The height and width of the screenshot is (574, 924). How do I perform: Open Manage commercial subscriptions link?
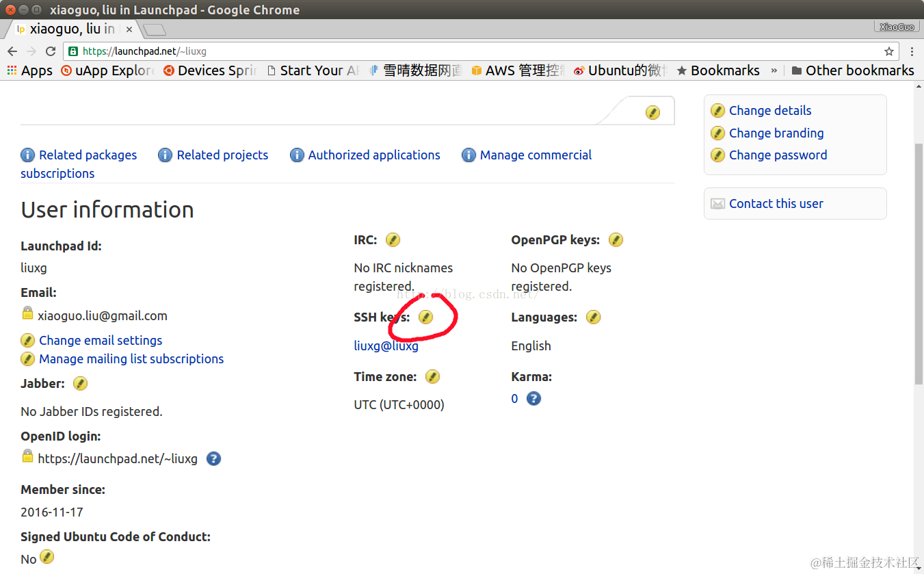click(536, 155)
